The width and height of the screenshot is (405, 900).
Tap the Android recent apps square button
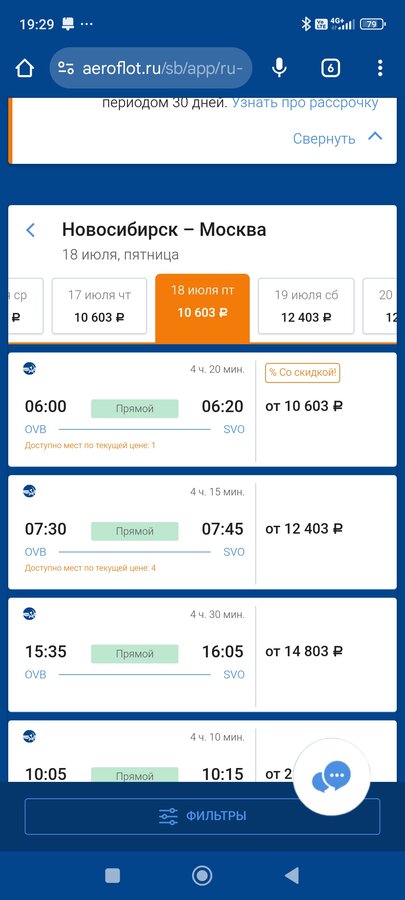pyautogui.click(x=113, y=875)
